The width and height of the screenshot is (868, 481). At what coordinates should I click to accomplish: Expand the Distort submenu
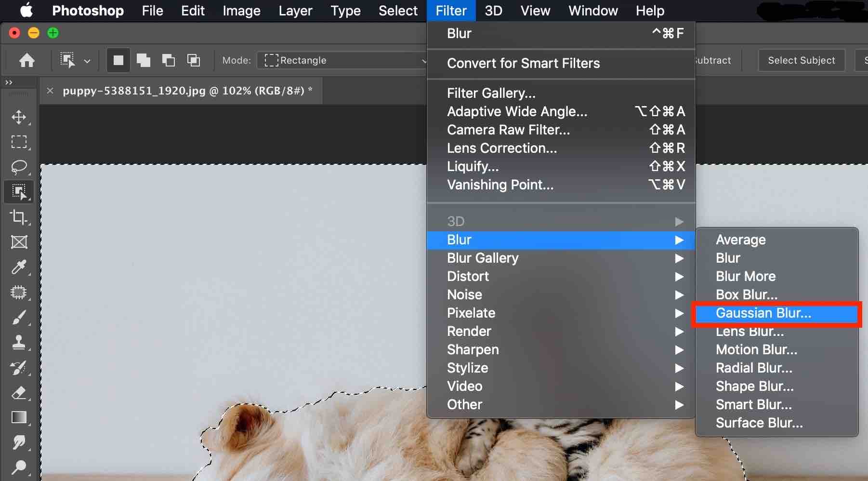click(561, 276)
